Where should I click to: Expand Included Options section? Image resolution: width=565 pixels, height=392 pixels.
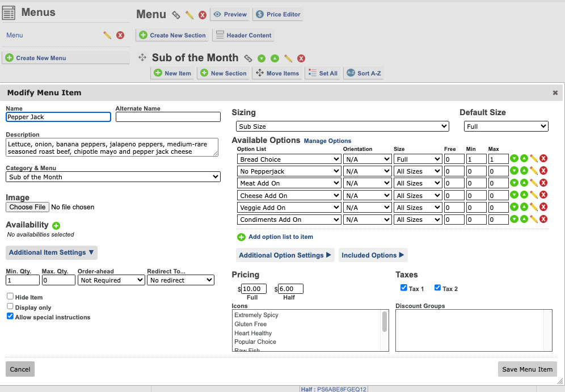click(373, 255)
